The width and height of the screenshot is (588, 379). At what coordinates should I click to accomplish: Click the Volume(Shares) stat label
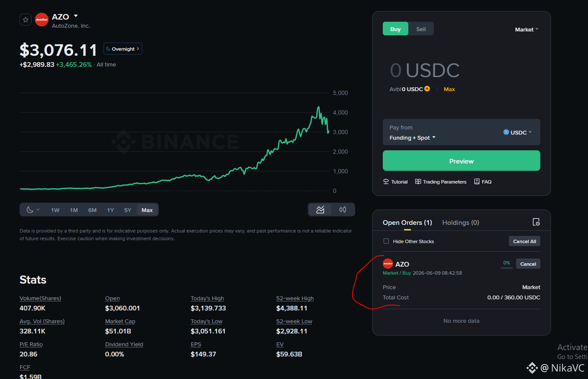[x=40, y=298]
